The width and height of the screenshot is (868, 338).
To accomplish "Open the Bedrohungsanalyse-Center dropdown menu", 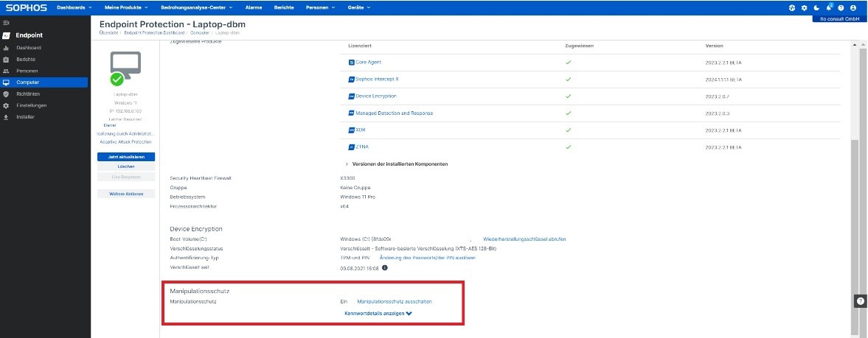I will [197, 7].
